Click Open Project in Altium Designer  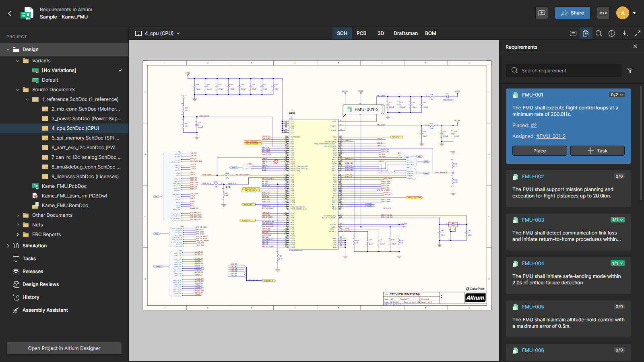click(x=64, y=348)
